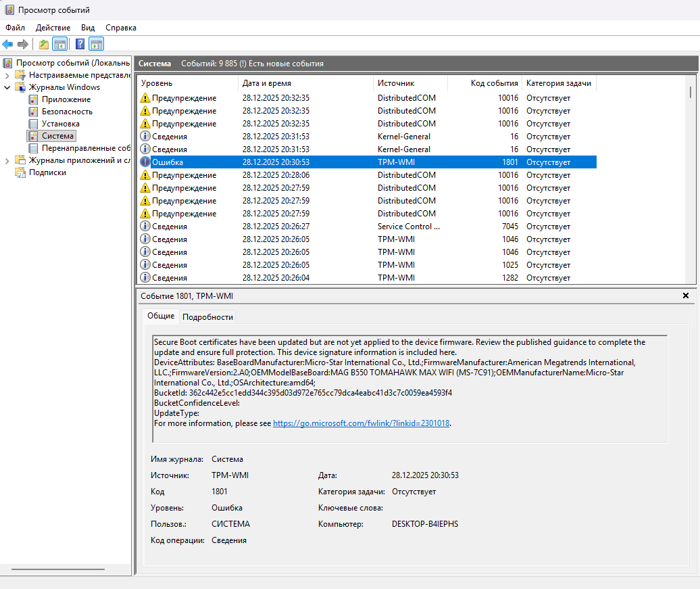Select the Безопасность log in the tree
700x589 pixels.
click(x=67, y=112)
